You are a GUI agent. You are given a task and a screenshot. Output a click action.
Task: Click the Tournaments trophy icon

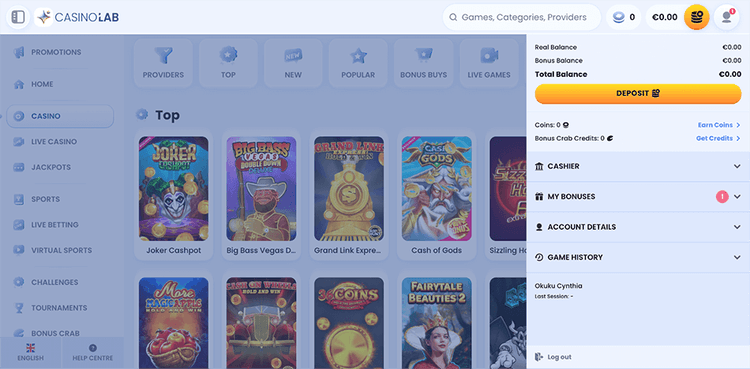click(x=19, y=308)
